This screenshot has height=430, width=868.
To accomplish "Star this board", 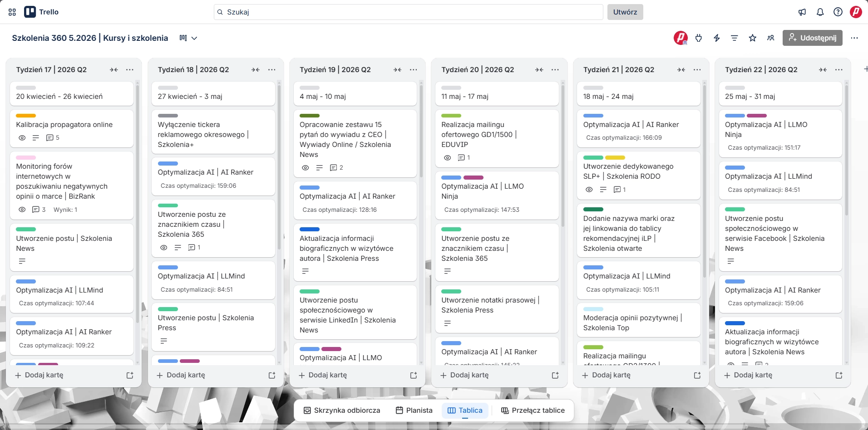I will (753, 38).
